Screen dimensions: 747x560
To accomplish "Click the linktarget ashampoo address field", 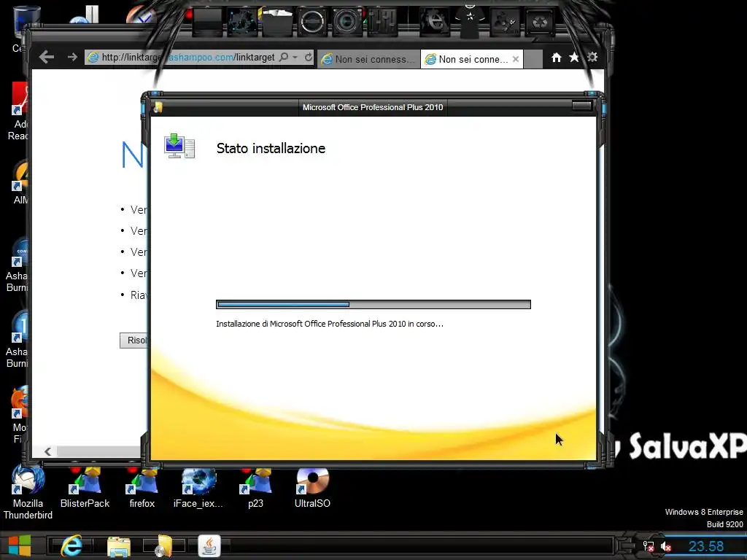I will 188,58.
